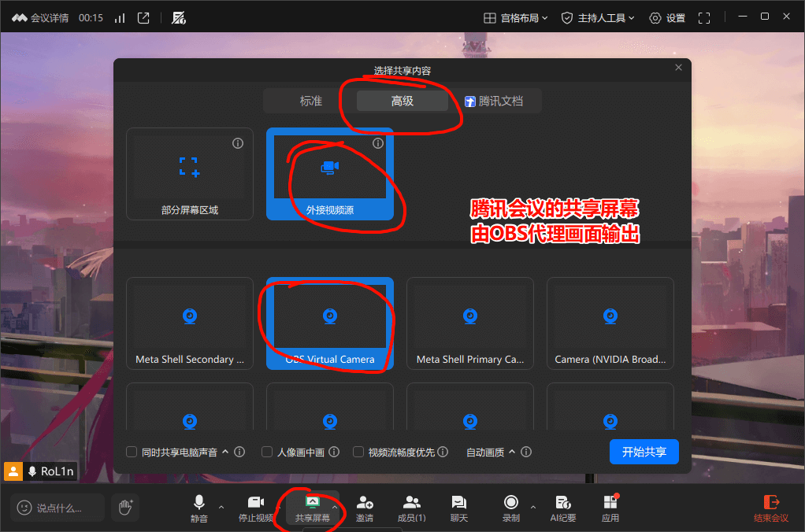
Task: Click 结束会议 to end meeting
Action: (770, 508)
